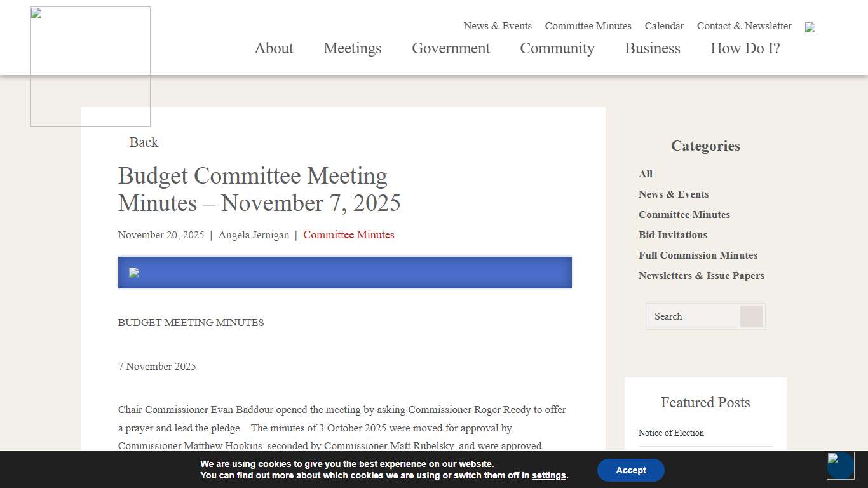
Task: Expand the Community navigation dropdown
Action: tap(557, 48)
